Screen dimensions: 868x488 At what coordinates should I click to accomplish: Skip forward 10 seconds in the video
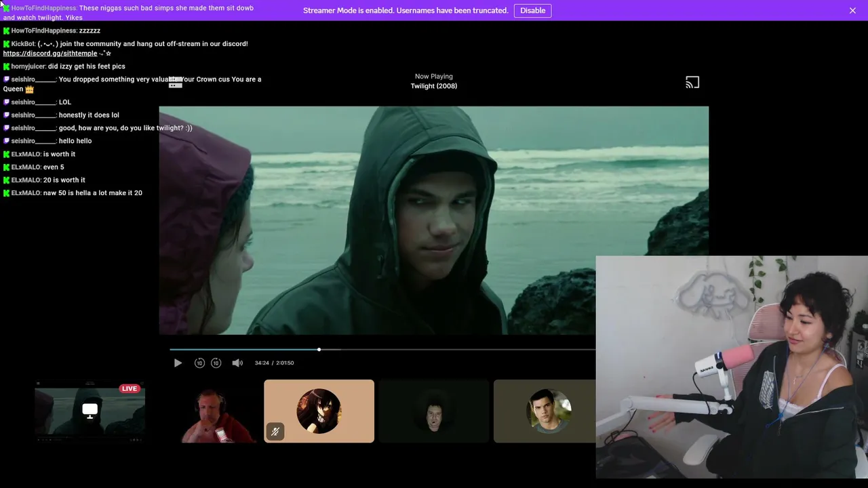pos(216,363)
